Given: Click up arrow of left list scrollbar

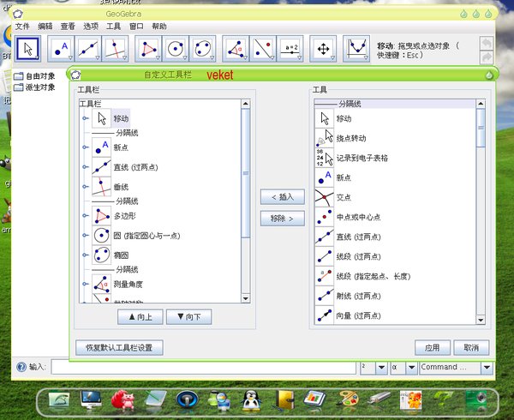Looking at the screenshot, I should tap(246, 104).
